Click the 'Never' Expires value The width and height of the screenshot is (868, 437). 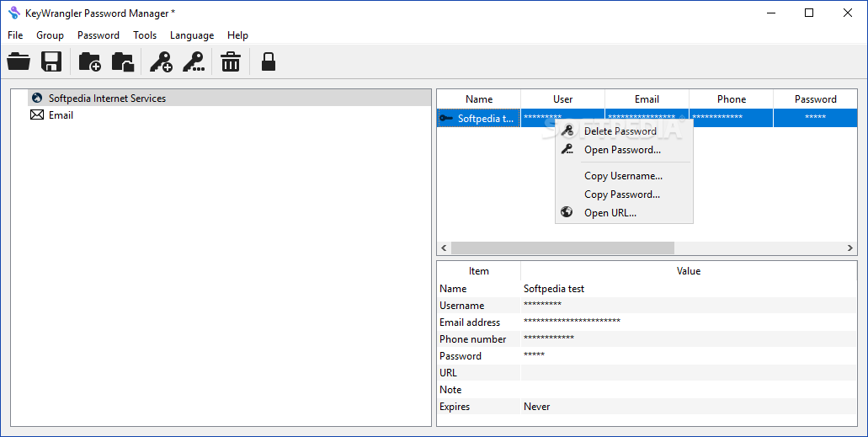[x=536, y=407]
